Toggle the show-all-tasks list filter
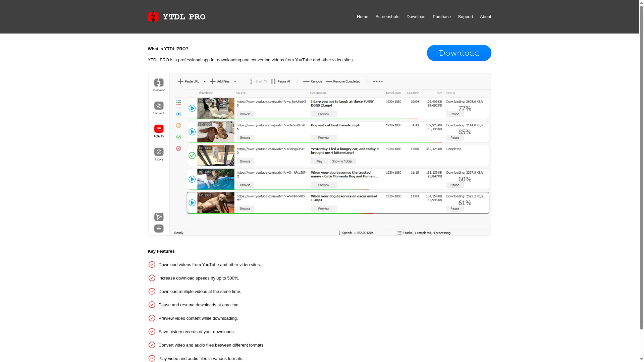644x362 pixels. click(178, 103)
